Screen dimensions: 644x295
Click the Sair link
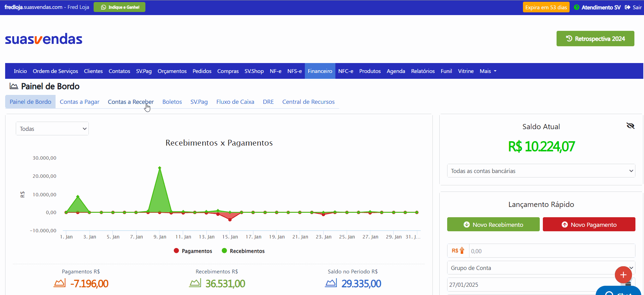pos(637,7)
